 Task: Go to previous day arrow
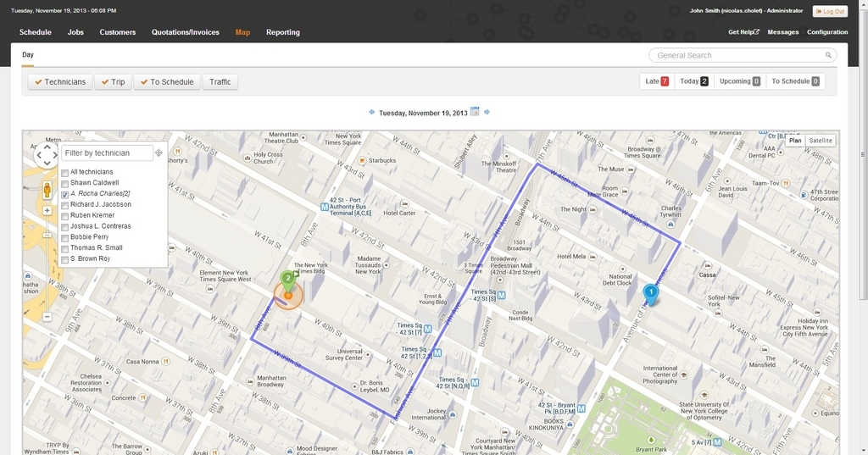(x=371, y=113)
